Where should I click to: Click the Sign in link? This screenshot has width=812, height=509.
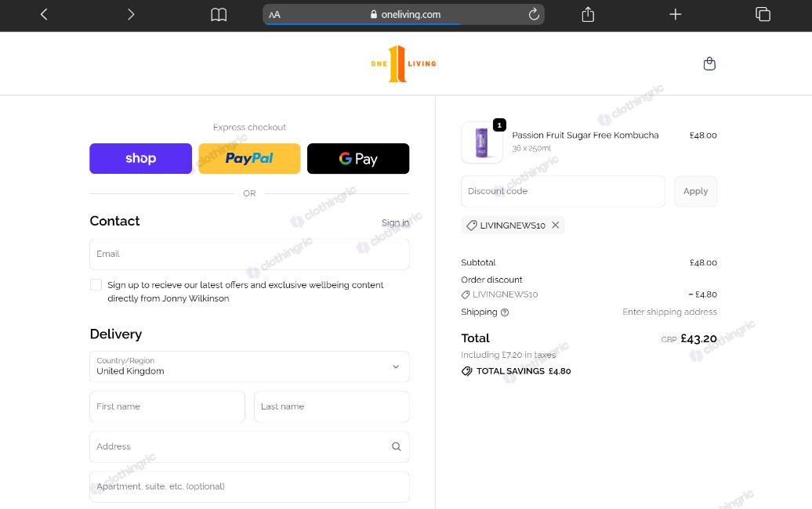pos(395,223)
